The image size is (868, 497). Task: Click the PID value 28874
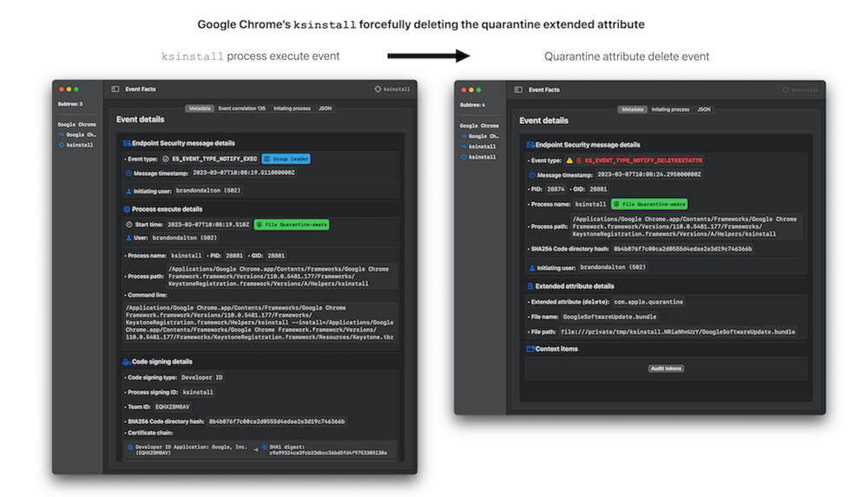coord(556,189)
